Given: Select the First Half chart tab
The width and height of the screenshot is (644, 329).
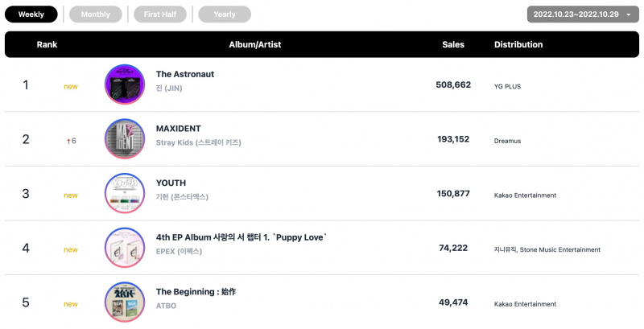Looking at the screenshot, I should (x=160, y=14).
